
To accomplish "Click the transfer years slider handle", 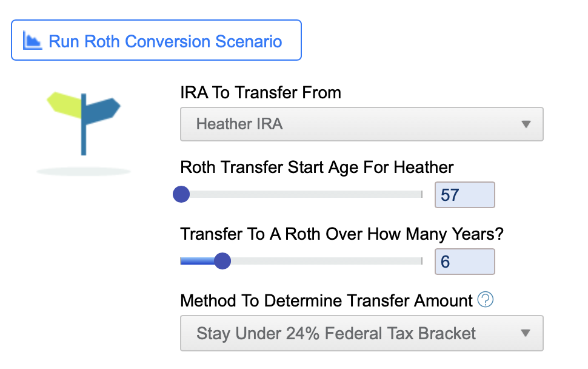I will coord(222,261).
